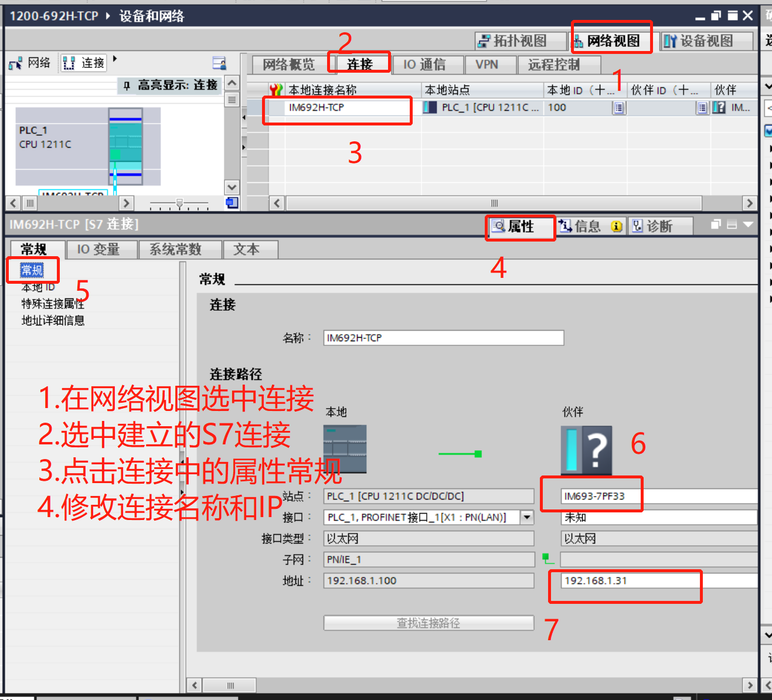Open the 诊断 inspector tab
The height and width of the screenshot is (700, 772).
[x=659, y=226]
